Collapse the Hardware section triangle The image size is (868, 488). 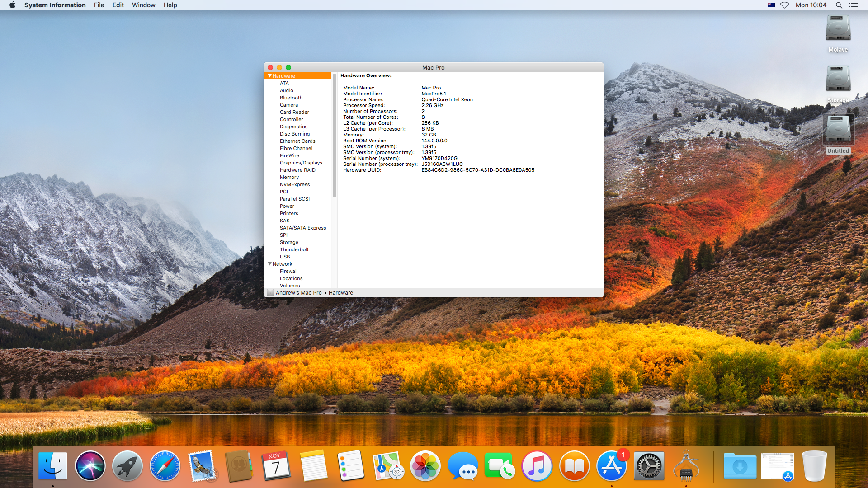pyautogui.click(x=269, y=76)
